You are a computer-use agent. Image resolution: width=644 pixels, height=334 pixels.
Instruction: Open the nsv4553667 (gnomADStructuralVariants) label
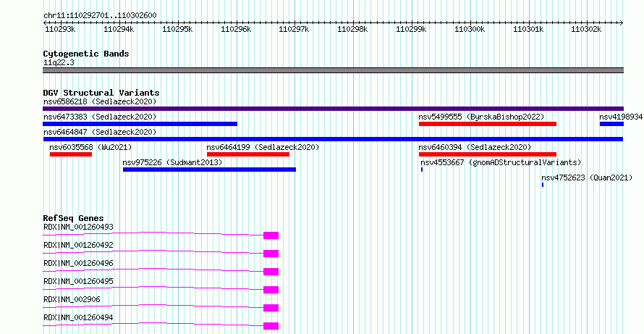point(501,162)
